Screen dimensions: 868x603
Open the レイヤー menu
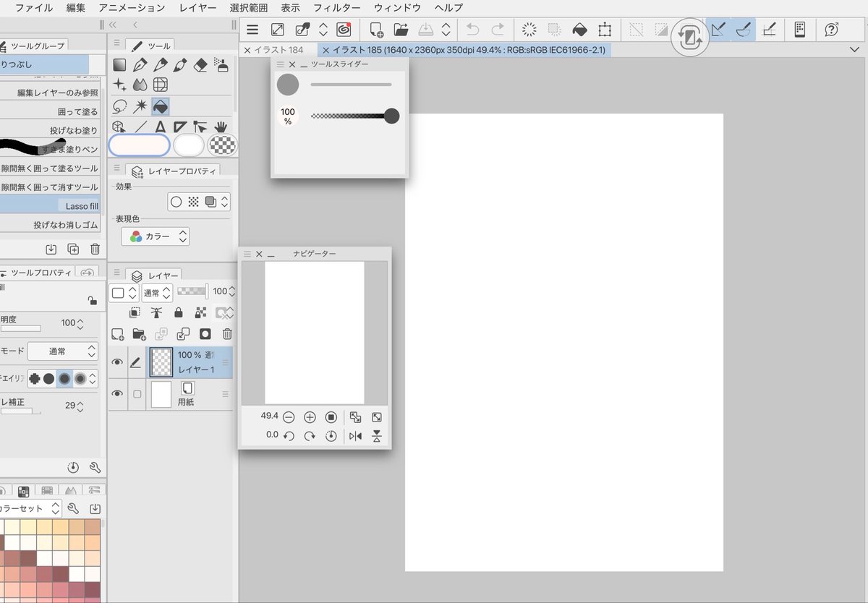[x=198, y=8]
